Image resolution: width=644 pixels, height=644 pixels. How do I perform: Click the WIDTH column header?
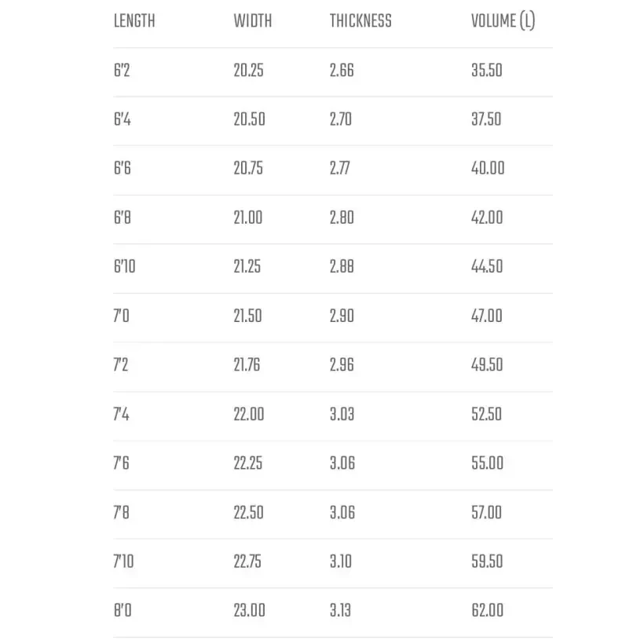click(252, 21)
